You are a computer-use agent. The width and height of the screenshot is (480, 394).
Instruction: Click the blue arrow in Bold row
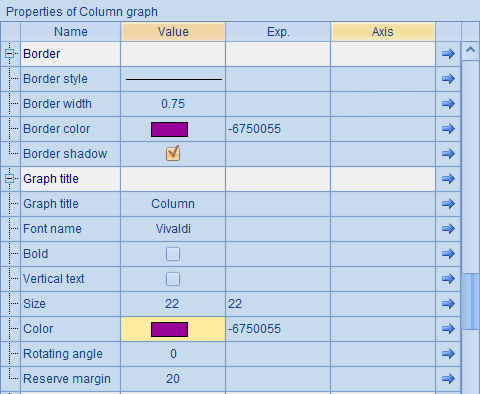tap(448, 254)
